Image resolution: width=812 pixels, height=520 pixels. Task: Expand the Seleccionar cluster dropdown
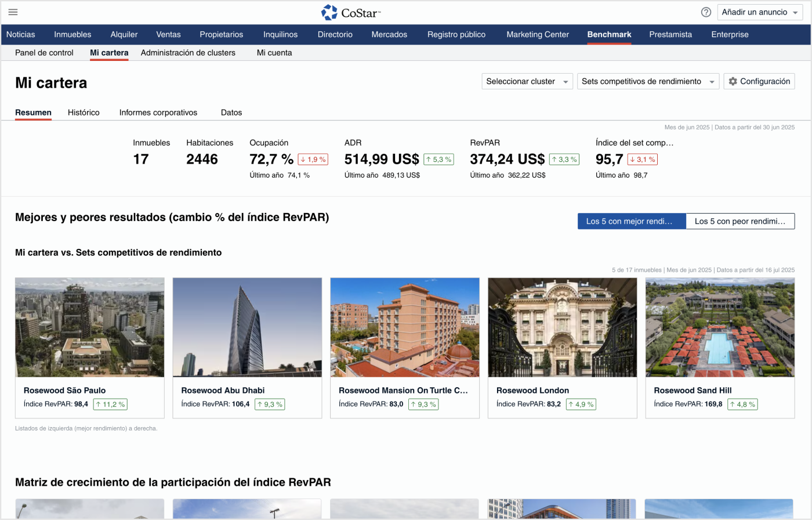click(x=527, y=81)
